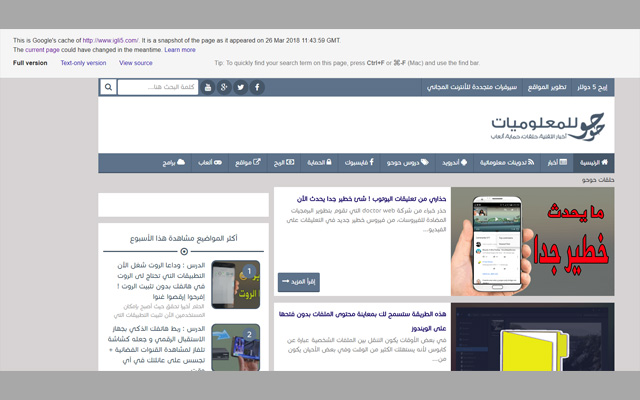Go to the الحماية menu section
Image resolution: width=640 pixels, height=400 pixels.
click(x=315, y=162)
